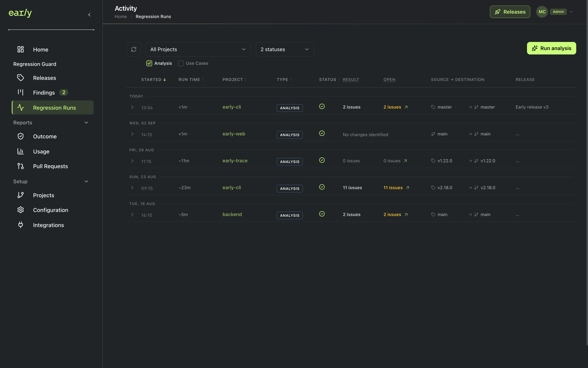Viewport: 588px width, 368px height.
Task: Open Outcome report in the sidebar
Action: coord(53,136)
